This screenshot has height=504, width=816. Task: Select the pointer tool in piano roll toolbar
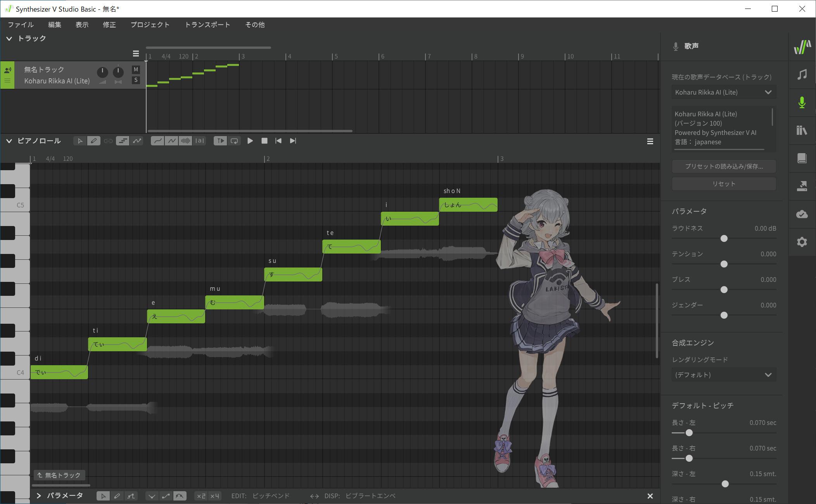pos(80,141)
